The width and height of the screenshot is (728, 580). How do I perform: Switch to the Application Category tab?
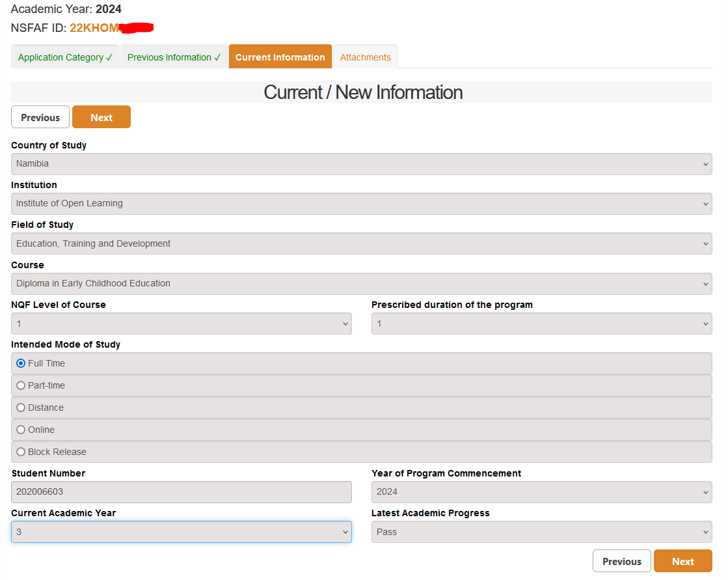[x=65, y=57]
